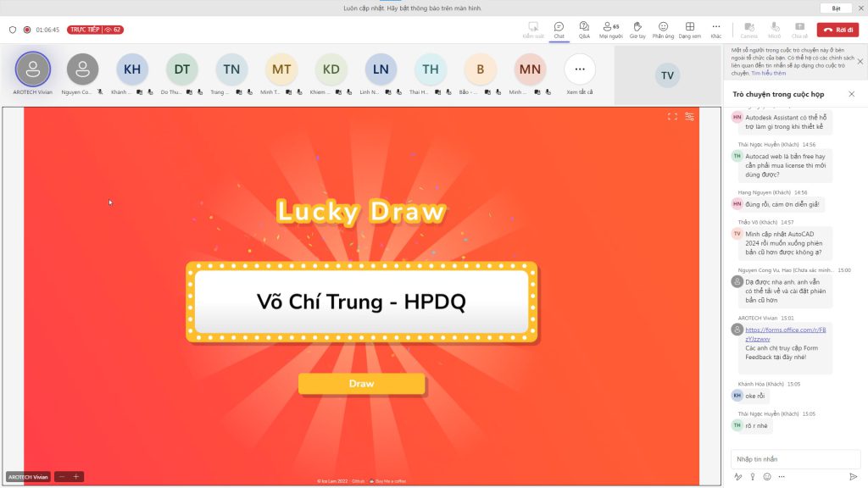
Task: Dismiss the external participants notice
Action: tap(860, 61)
